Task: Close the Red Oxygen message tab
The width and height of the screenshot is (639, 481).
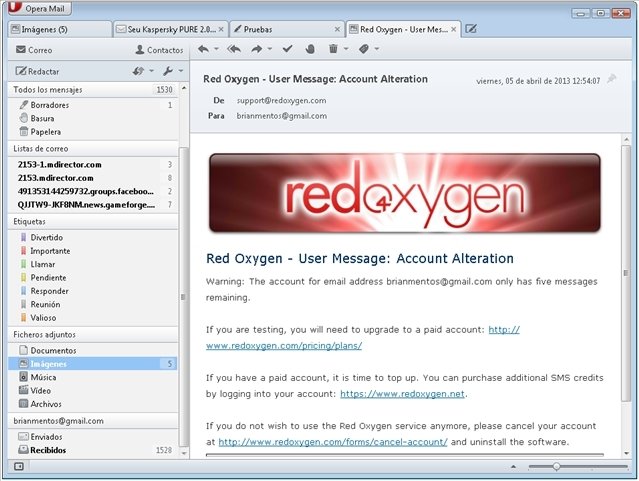Action: (453, 29)
